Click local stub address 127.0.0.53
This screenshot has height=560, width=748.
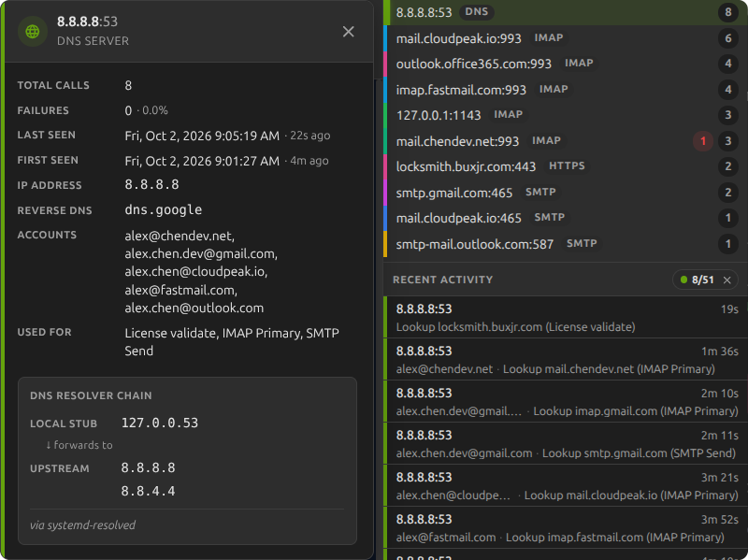tap(160, 424)
